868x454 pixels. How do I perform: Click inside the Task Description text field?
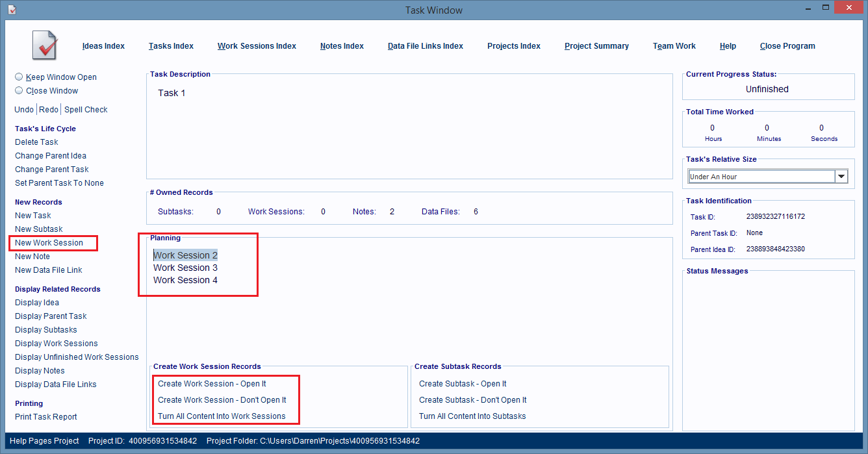click(409, 130)
